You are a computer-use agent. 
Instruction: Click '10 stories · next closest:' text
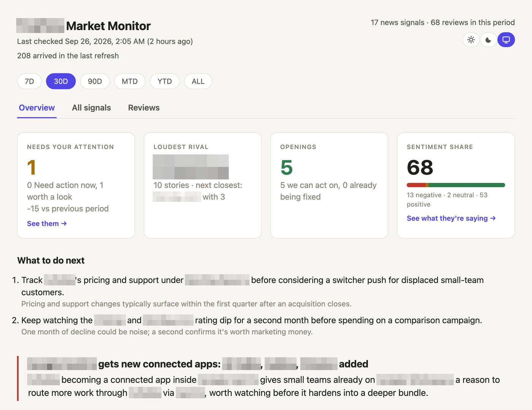pos(198,185)
